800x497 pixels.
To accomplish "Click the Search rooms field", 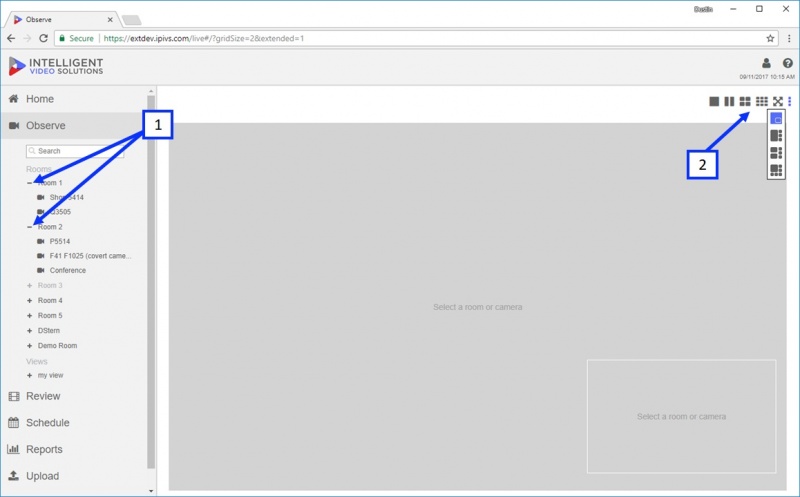I will [x=75, y=151].
